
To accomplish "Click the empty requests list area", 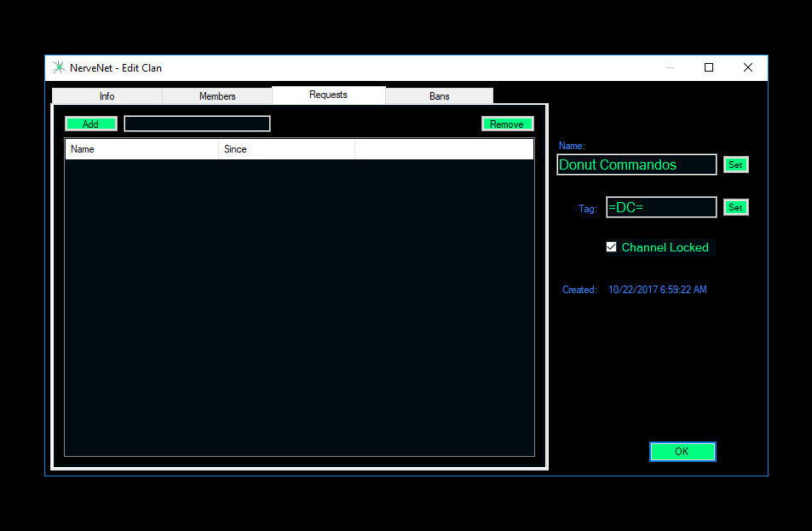I will (299, 307).
